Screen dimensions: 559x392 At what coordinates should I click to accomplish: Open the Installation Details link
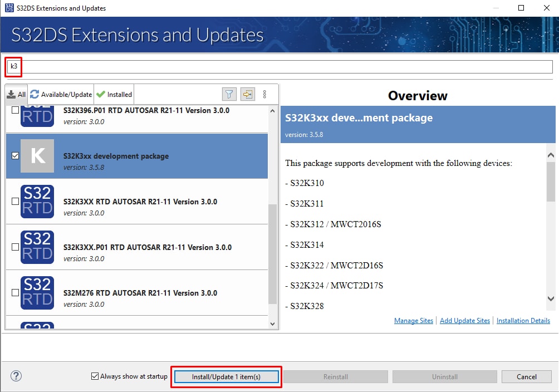523,321
